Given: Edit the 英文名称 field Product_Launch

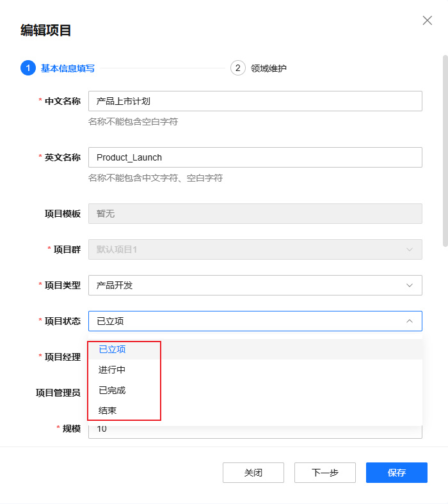Looking at the screenshot, I should [255, 157].
